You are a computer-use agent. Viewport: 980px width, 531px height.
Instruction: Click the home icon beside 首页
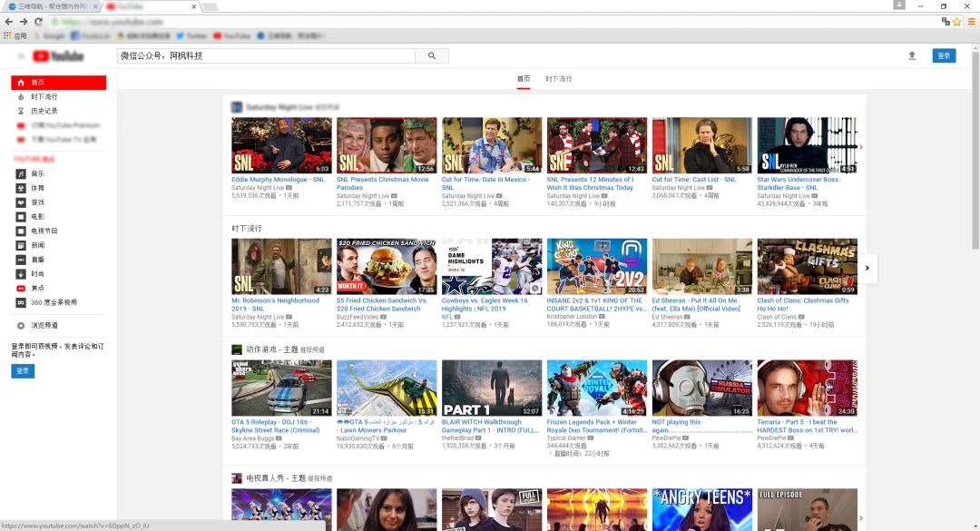(x=21, y=83)
